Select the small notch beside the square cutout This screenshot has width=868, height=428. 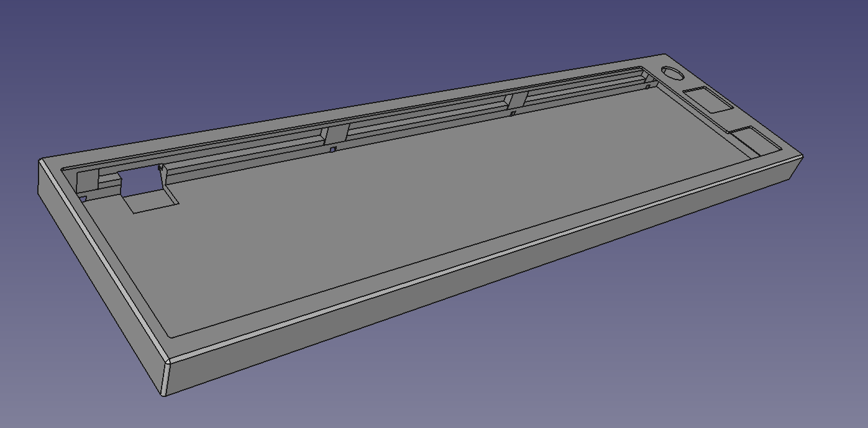[83, 198]
